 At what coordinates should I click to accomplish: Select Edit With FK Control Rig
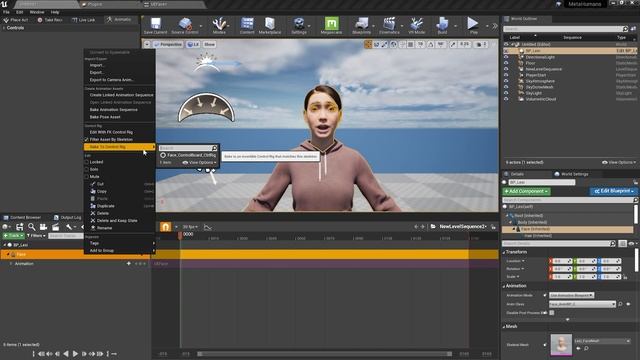(x=111, y=132)
